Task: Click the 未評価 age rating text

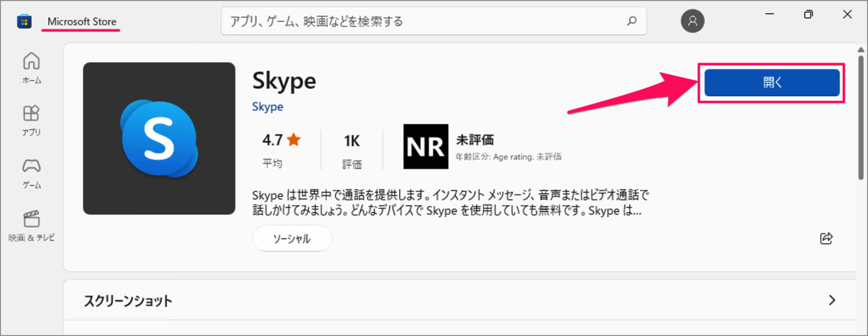Action: (475, 139)
